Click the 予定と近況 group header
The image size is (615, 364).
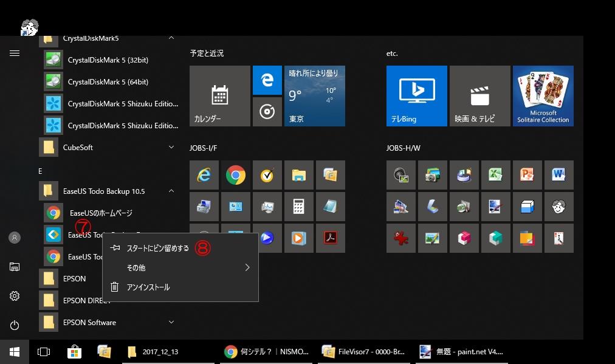pos(207,53)
